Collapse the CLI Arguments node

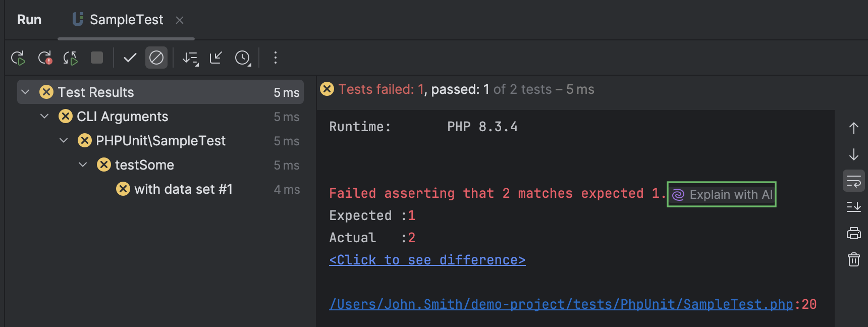click(x=45, y=116)
